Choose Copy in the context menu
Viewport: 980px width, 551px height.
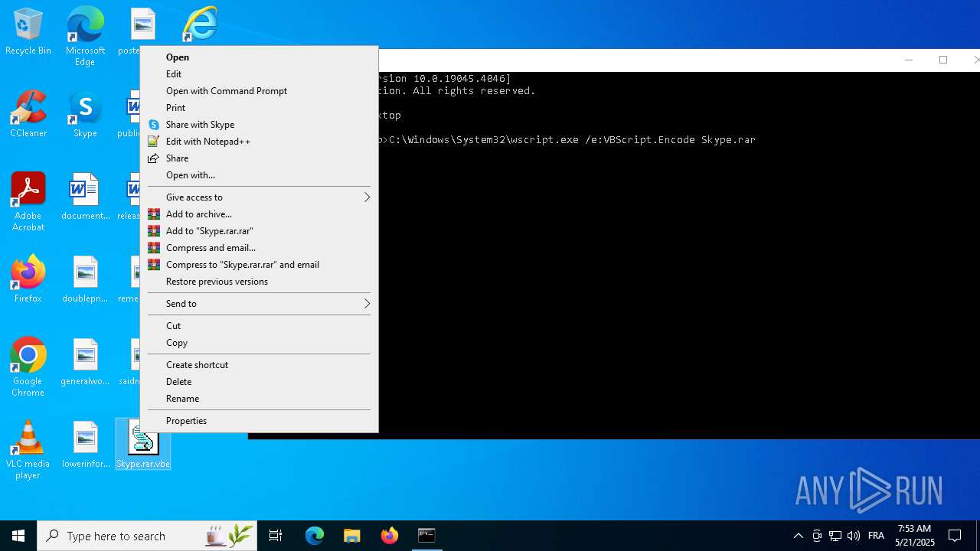[x=259, y=343]
